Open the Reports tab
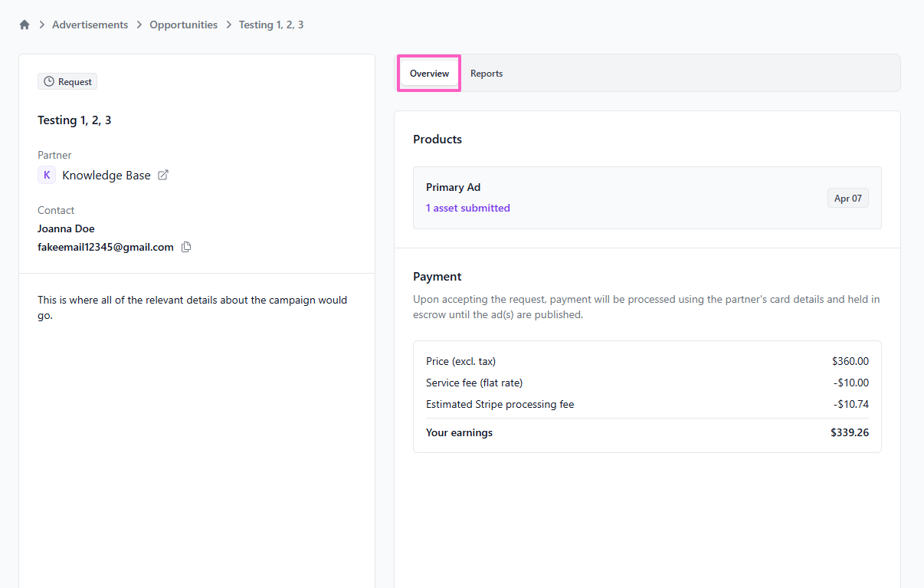Image resolution: width=924 pixels, height=588 pixels. 487,74
